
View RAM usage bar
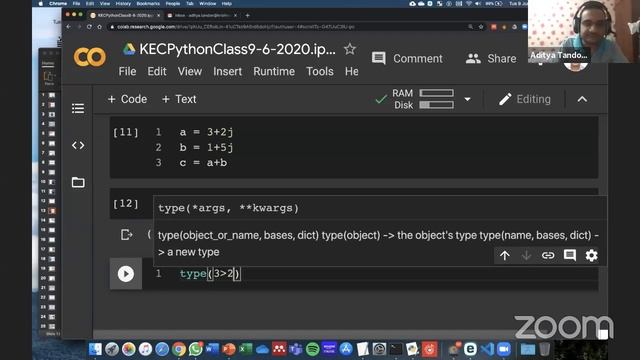pos(436,93)
